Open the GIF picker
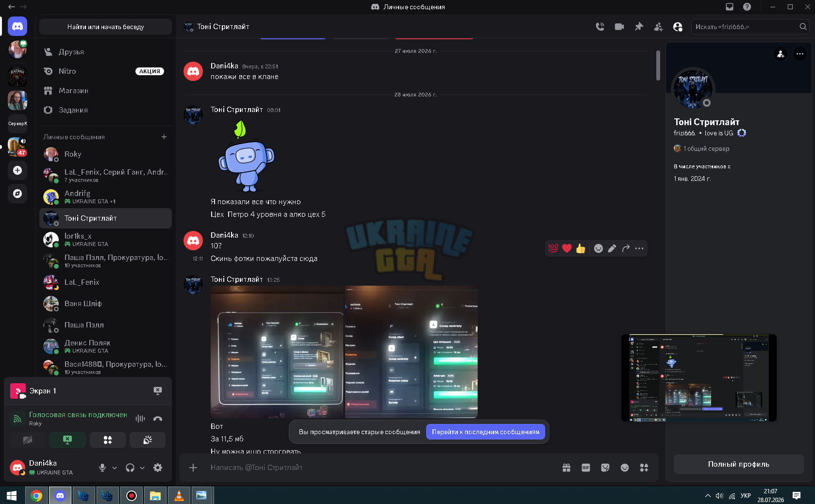Viewport: 815px width, 504px height. point(586,468)
